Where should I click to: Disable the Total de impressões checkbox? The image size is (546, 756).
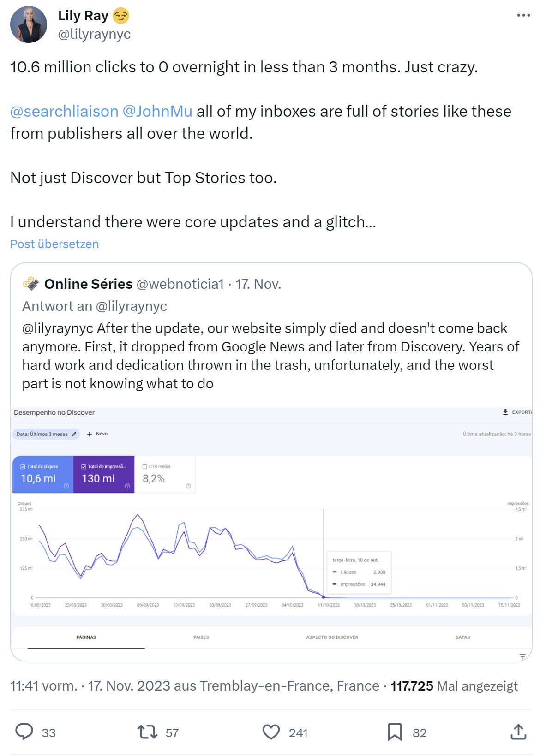coord(83,466)
